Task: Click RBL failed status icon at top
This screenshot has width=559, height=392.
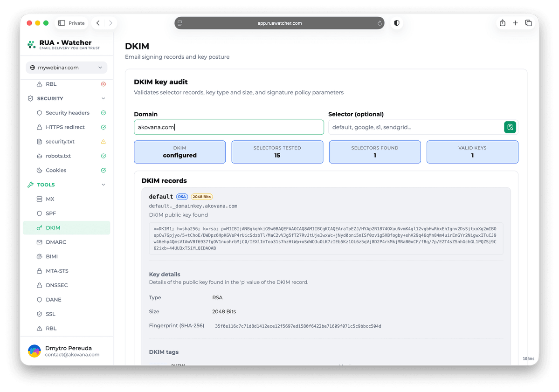Action: pos(104,84)
